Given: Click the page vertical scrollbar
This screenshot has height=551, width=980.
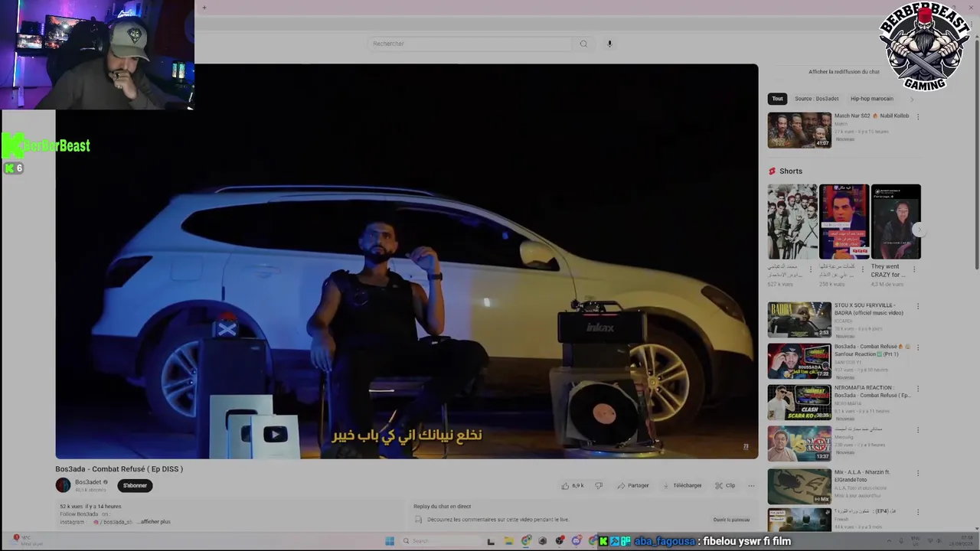Looking at the screenshot, I should (976, 153).
